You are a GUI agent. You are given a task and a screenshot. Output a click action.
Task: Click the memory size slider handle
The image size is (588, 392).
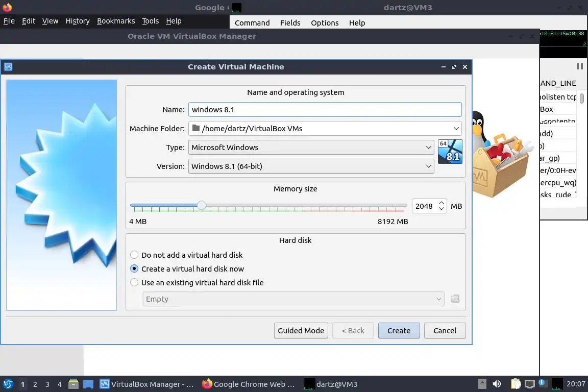click(x=202, y=205)
